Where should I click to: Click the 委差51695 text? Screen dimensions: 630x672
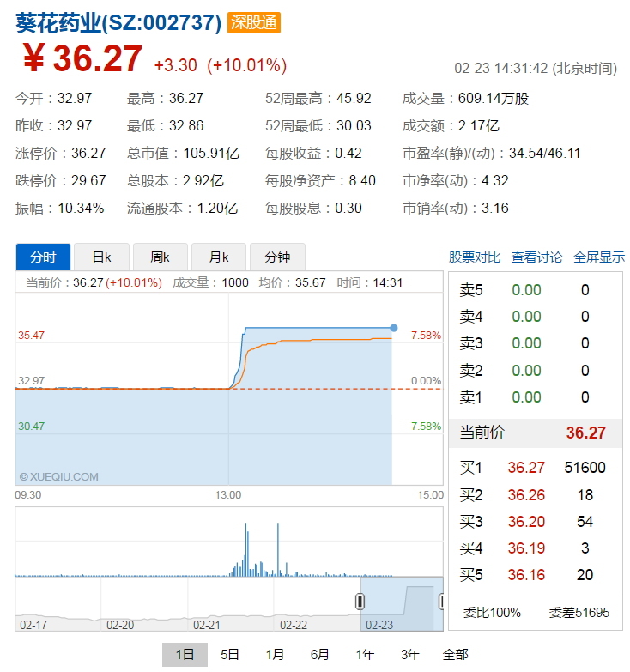579,613
